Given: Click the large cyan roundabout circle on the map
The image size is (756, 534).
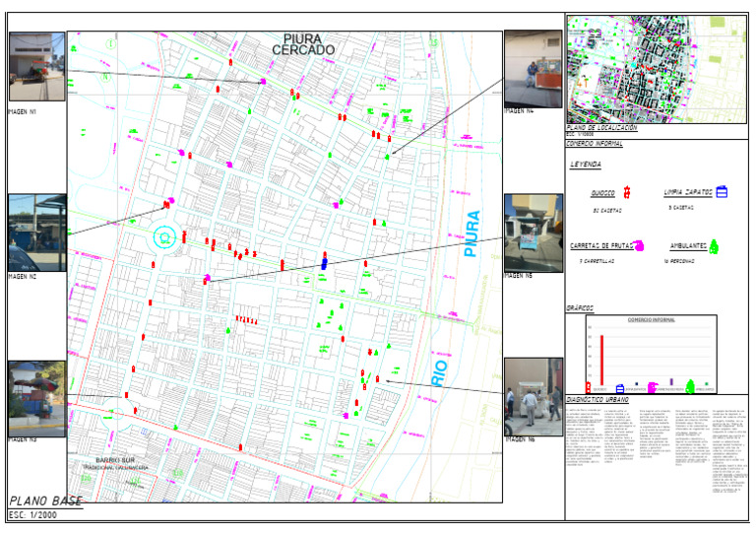Looking at the screenshot, I should point(165,237).
